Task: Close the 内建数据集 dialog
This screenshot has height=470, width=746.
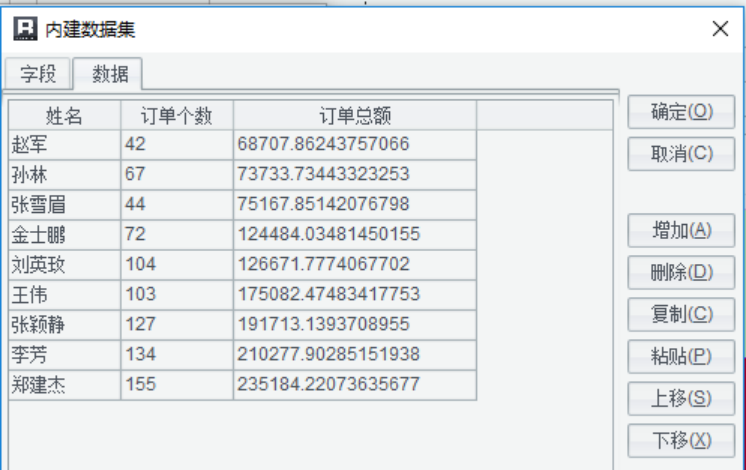Action: click(720, 29)
